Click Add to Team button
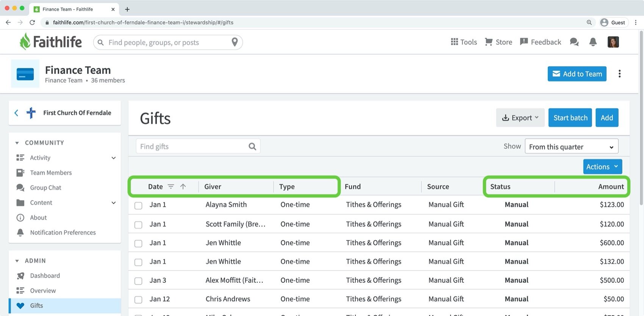 [577, 74]
